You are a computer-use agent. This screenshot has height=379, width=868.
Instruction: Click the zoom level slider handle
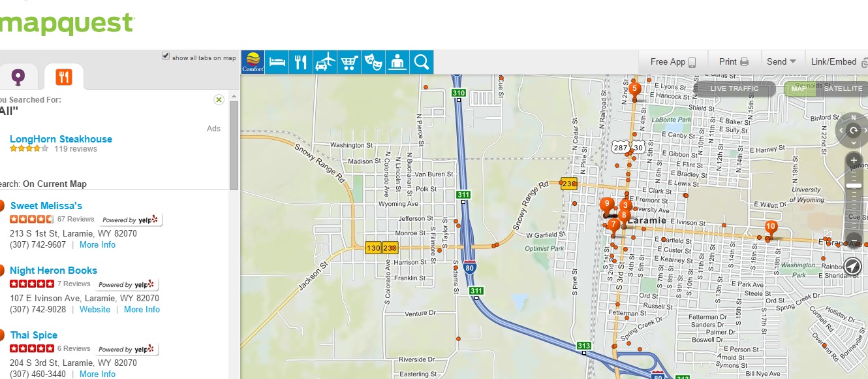[853, 186]
